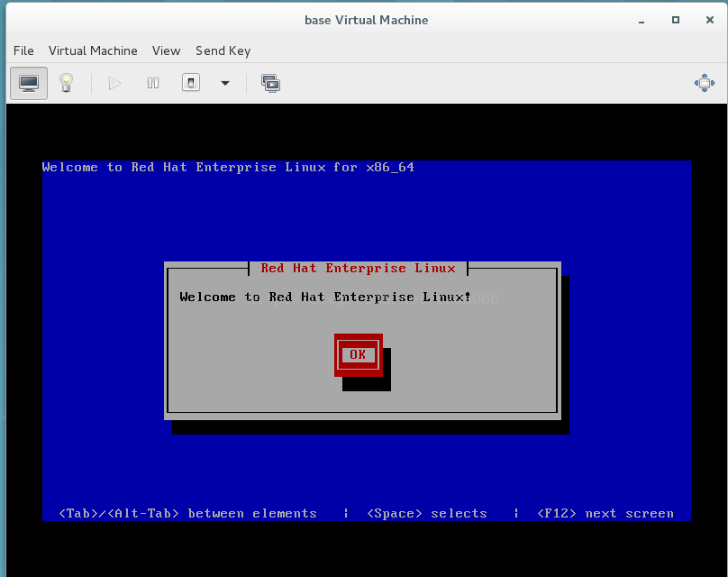728x577 pixels.
Task: Minimize the base Virtual Machine window
Action: coord(642,21)
